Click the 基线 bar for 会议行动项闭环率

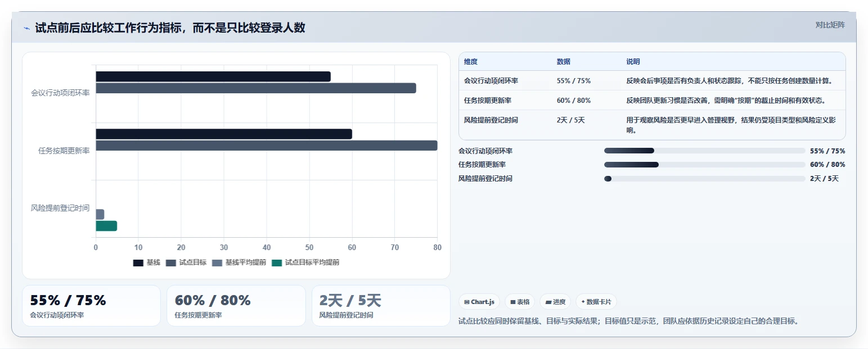213,76
